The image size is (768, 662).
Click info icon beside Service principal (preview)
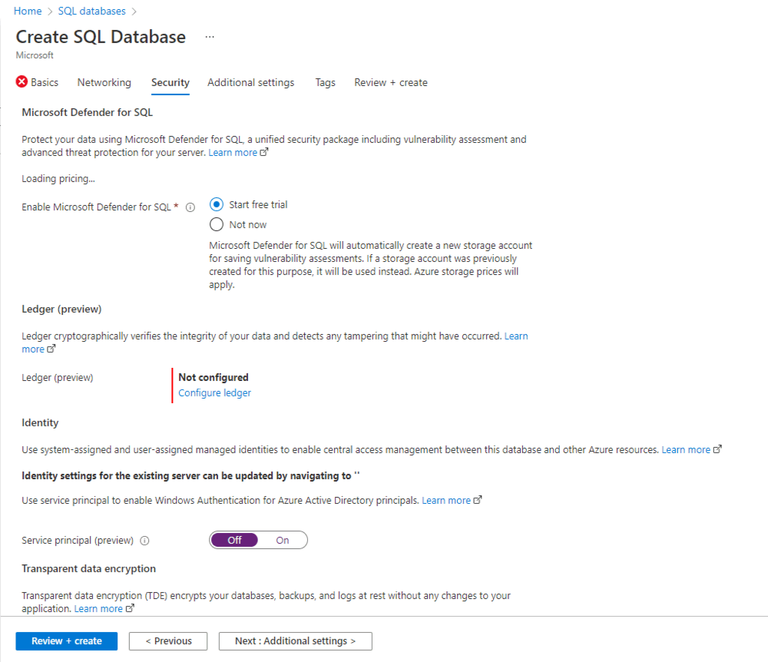(144, 541)
